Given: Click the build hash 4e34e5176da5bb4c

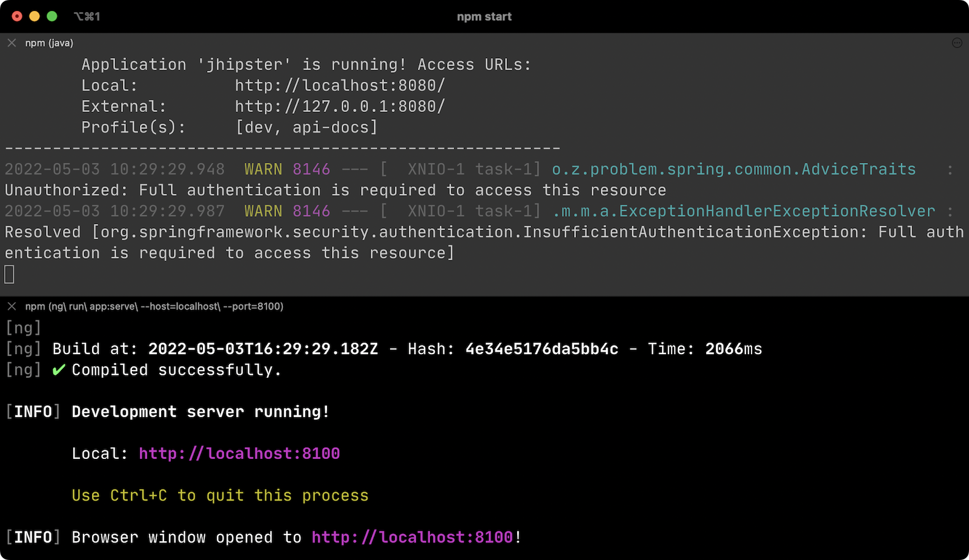Looking at the screenshot, I should point(541,349).
